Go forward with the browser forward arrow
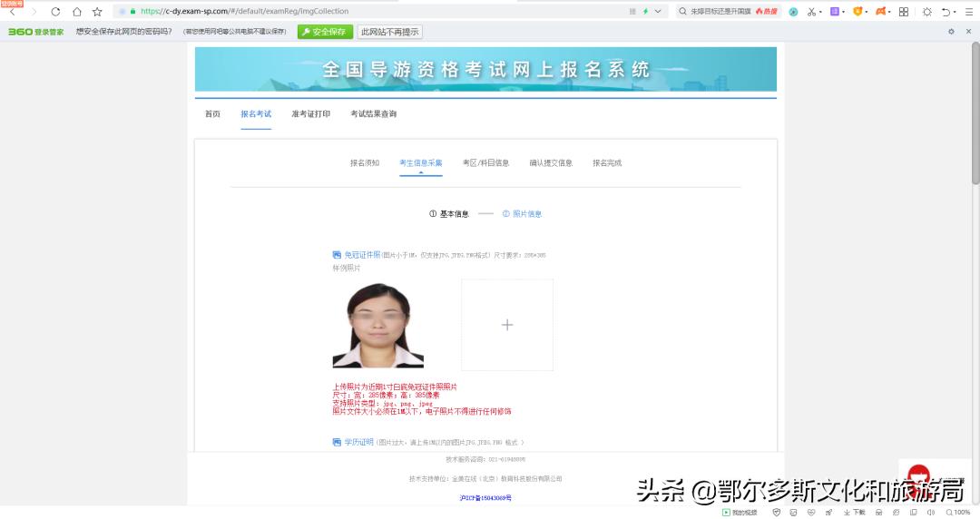The height and width of the screenshot is (519, 980). 34,11
